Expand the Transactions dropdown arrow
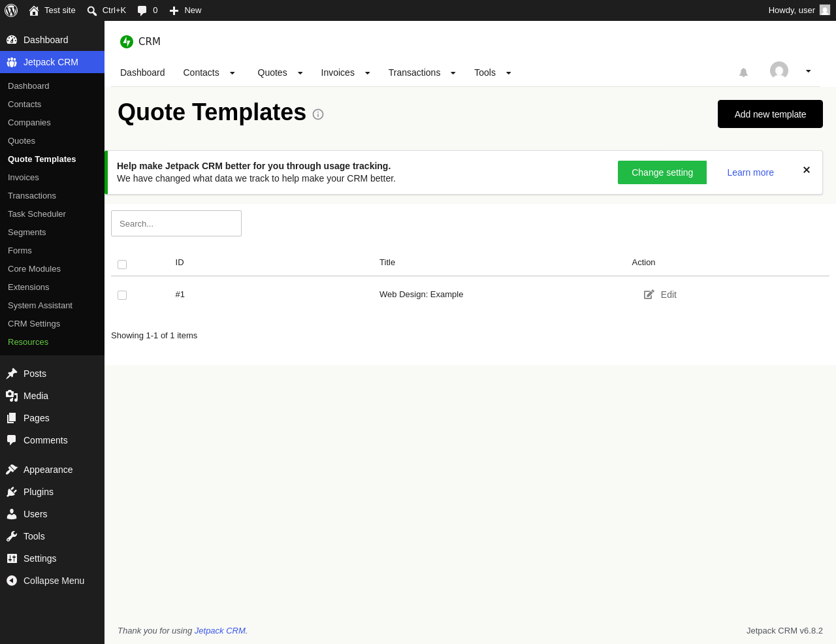The height and width of the screenshot is (644, 836). (x=453, y=73)
